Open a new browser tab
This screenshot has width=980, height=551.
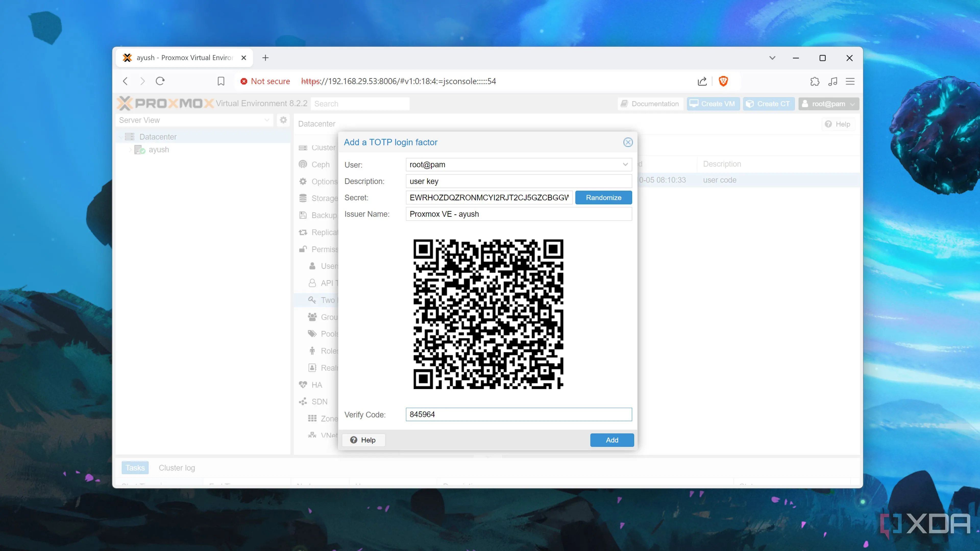point(265,57)
